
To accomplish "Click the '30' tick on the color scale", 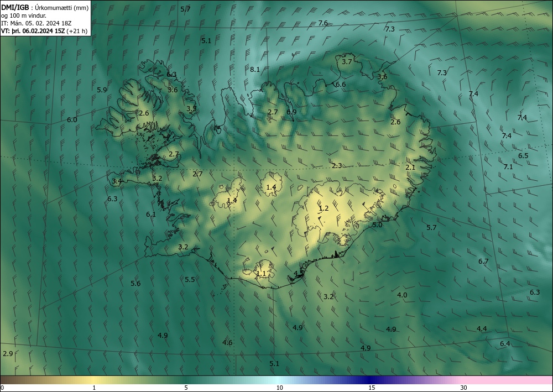I will [x=464, y=388].
